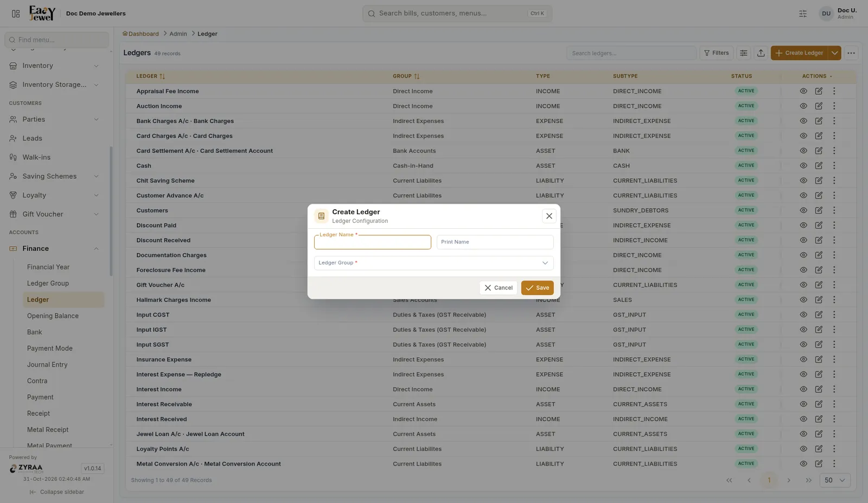Open row menu for Auction Income
868x503 pixels.
(x=834, y=106)
